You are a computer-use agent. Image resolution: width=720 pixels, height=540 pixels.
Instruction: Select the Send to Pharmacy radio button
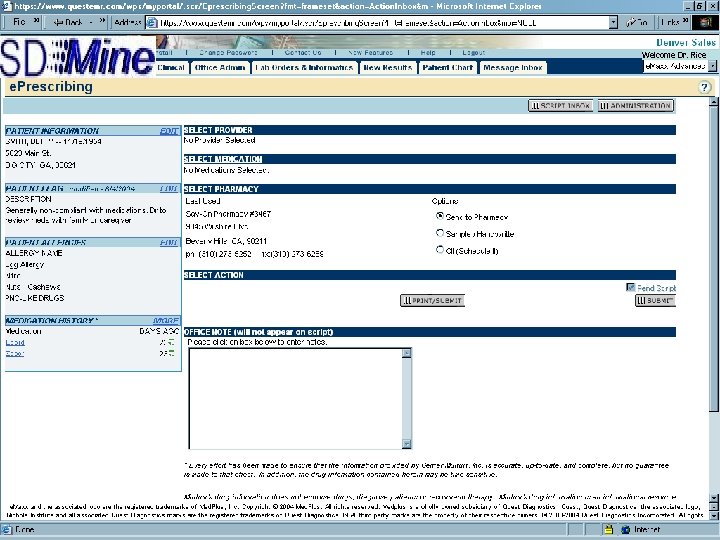click(440, 216)
